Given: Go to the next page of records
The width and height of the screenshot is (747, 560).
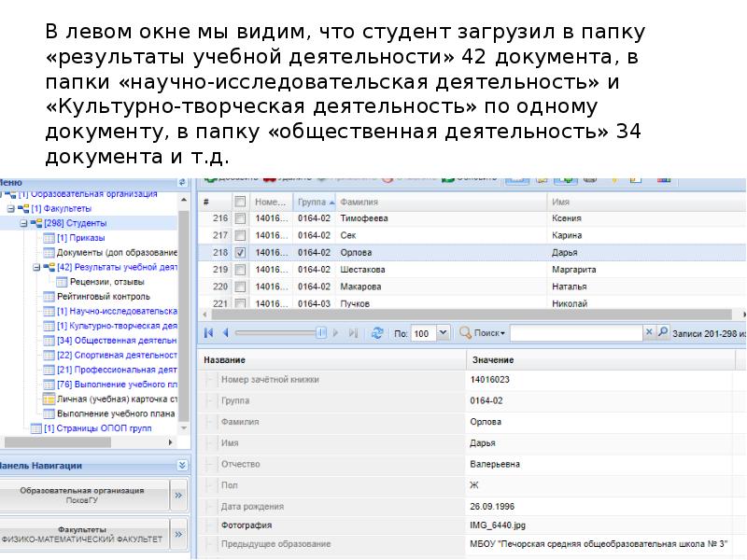Looking at the screenshot, I should click(x=336, y=333).
